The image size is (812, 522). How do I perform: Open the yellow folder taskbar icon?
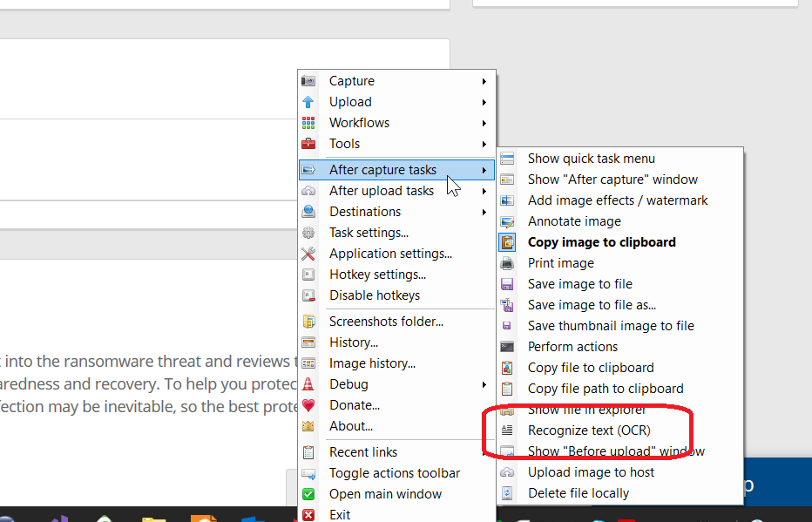(153, 519)
